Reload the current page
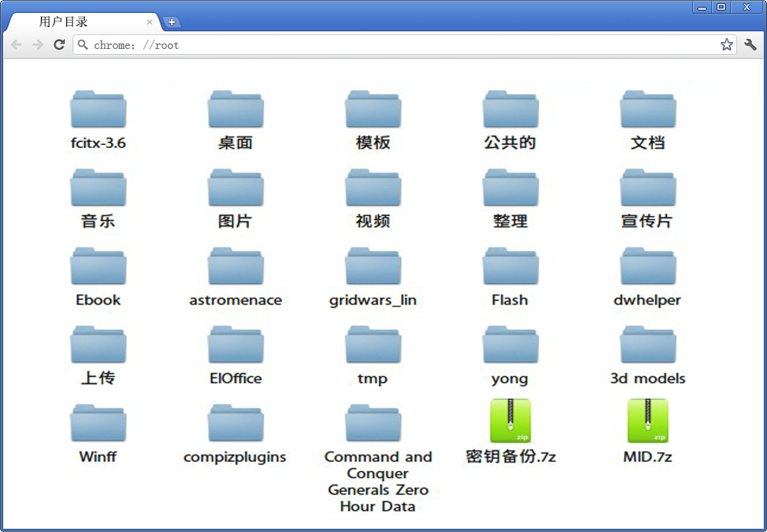The width and height of the screenshot is (767, 532). coord(59,45)
